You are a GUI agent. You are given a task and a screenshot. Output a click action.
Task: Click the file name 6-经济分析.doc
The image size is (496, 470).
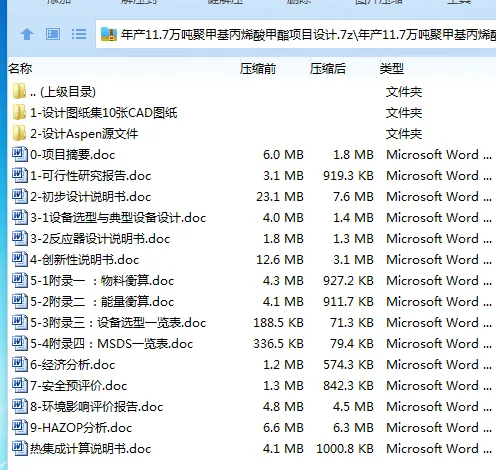click(x=73, y=365)
